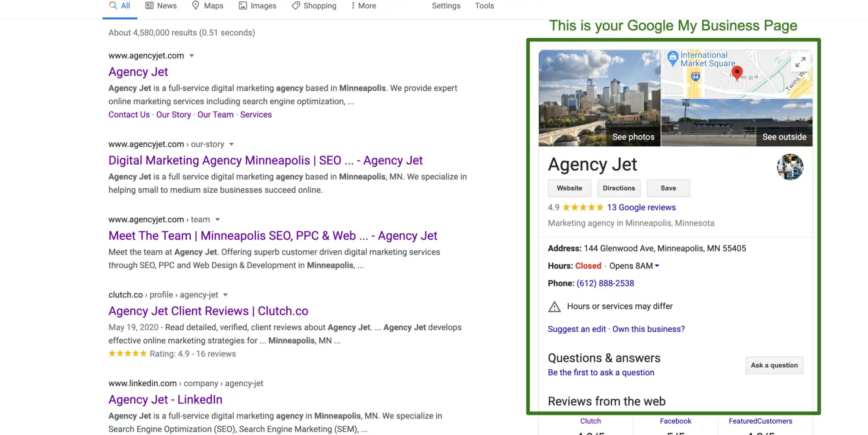Viewport: 868px width, 435px height.
Task: Open arrow beside agencyjet.com our-story URL
Action: pos(231,144)
